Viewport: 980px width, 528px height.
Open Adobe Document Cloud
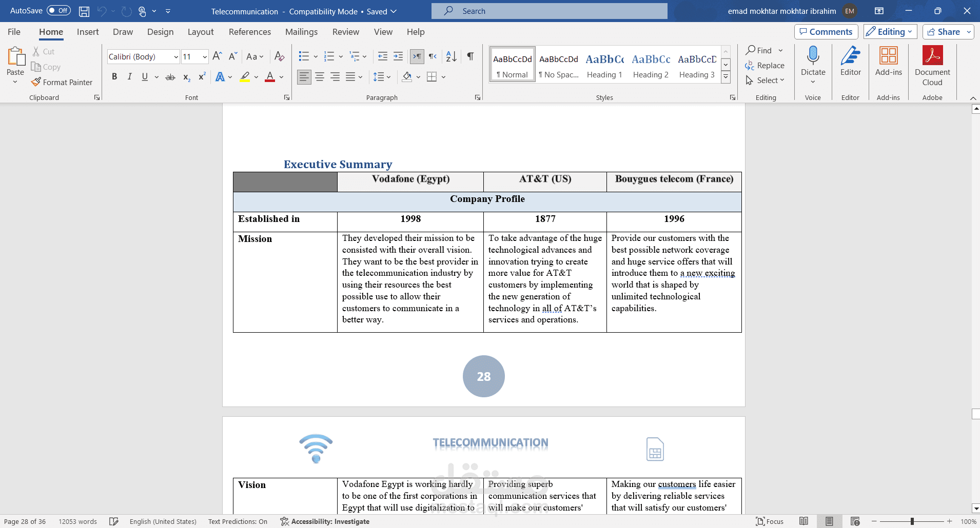tap(932, 66)
